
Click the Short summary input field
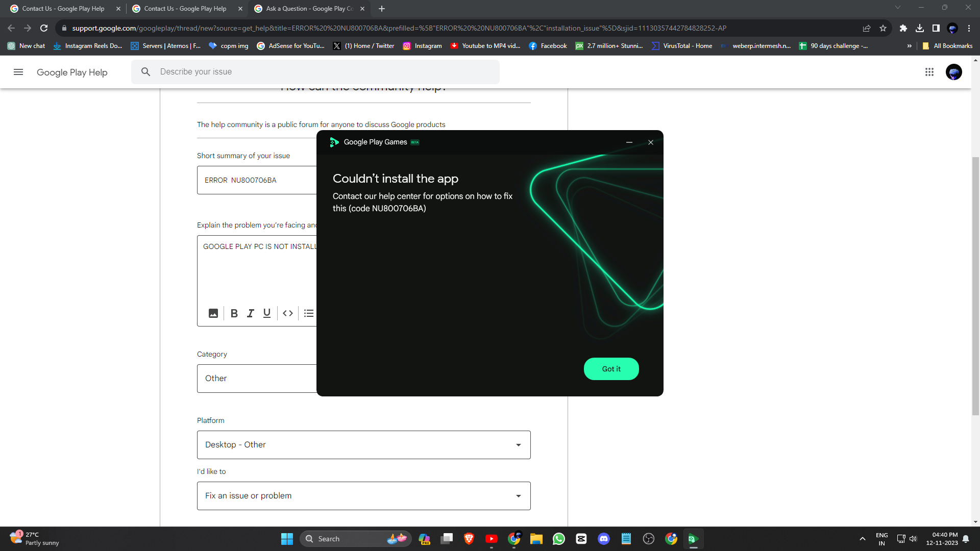(257, 180)
